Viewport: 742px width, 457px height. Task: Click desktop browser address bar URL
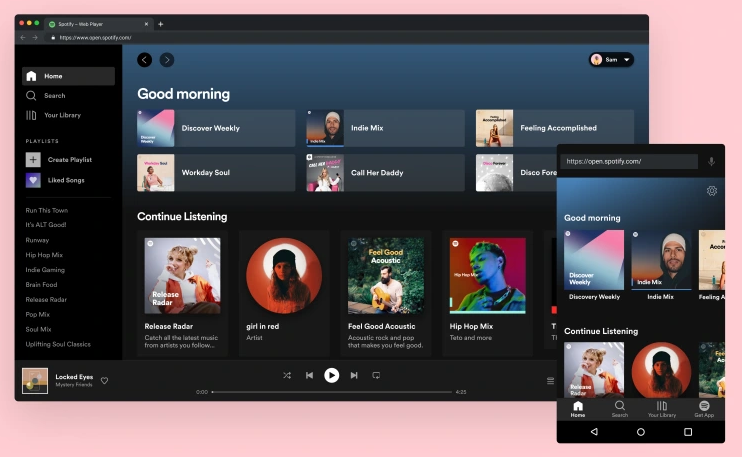point(96,37)
